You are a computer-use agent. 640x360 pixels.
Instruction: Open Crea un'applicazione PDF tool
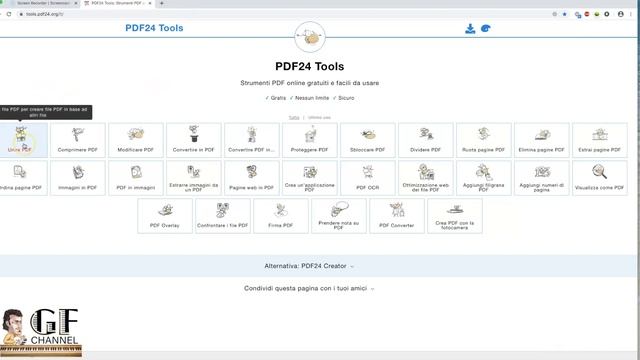309,178
